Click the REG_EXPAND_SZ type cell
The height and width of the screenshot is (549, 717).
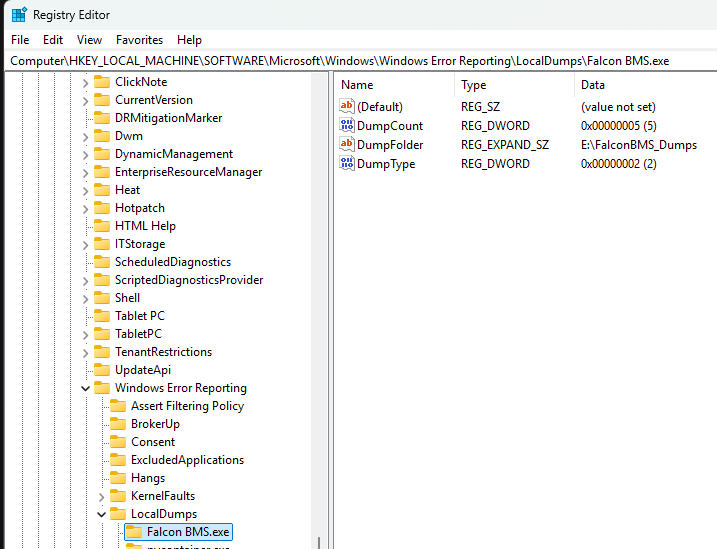505,145
